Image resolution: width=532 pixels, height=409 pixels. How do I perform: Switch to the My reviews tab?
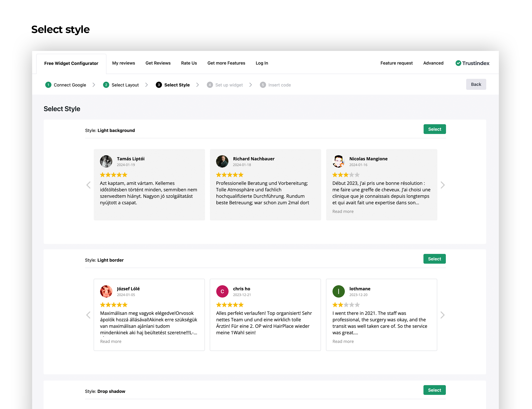point(124,63)
